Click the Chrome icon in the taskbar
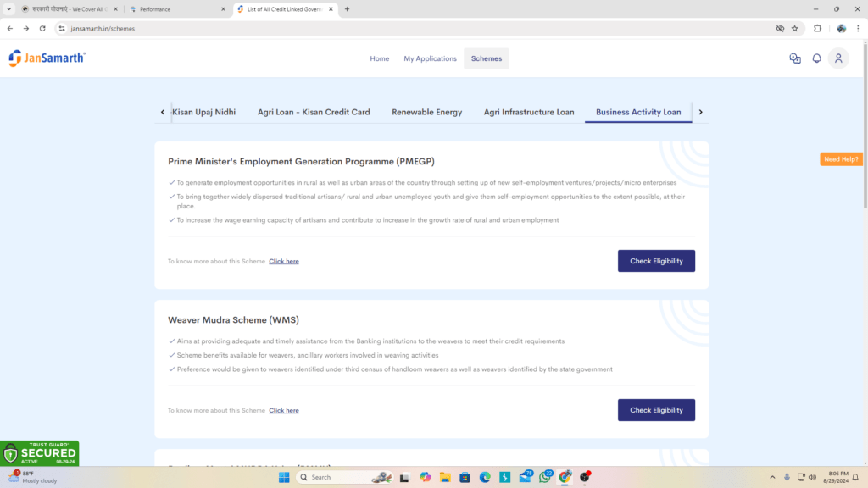Image resolution: width=868 pixels, height=488 pixels. (x=565, y=477)
